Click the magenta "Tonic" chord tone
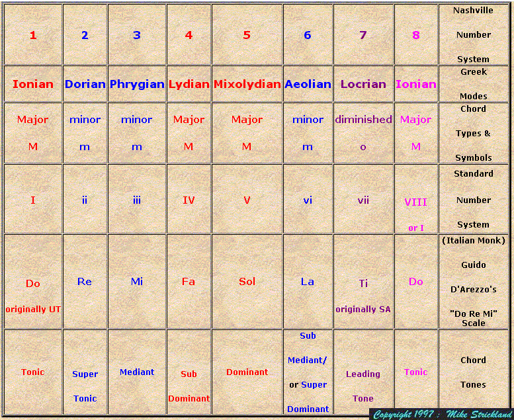This screenshot has width=514, height=420. pos(416,372)
